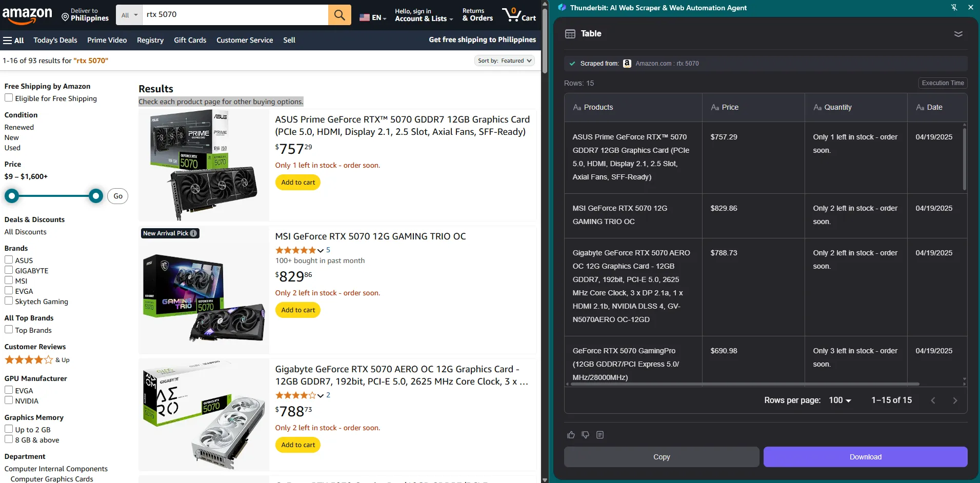Click the Table panel icon in Thunderbit
The width and height of the screenshot is (980, 483).
(x=571, y=34)
